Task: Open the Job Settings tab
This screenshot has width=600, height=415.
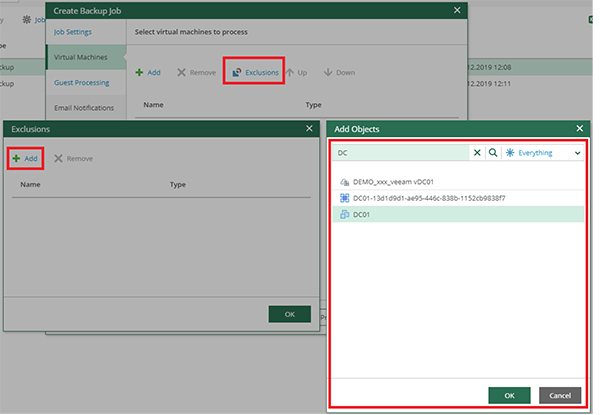Action: tap(71, 32)
